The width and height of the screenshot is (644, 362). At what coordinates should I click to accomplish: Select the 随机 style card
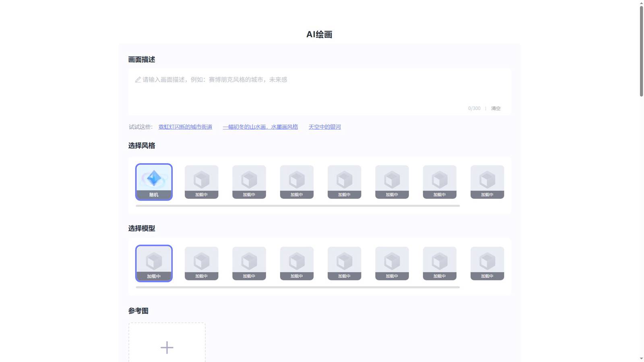point(154,182)
